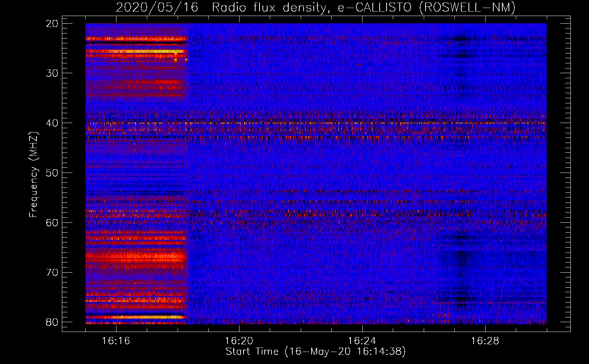This screenshot has height=364, width=589.
Task: Click the 'Frequency (MHZ)' axis label
Action: pyautogui.click(x=33, y=175)
